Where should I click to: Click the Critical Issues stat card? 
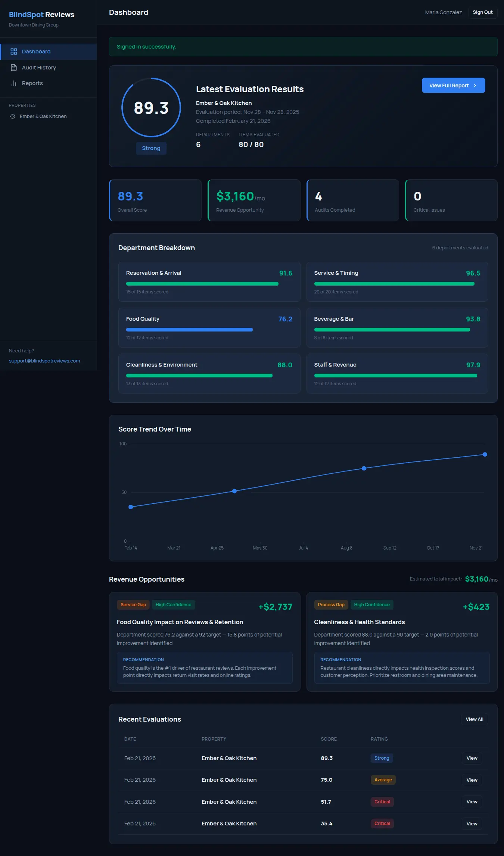click(451, 200)
